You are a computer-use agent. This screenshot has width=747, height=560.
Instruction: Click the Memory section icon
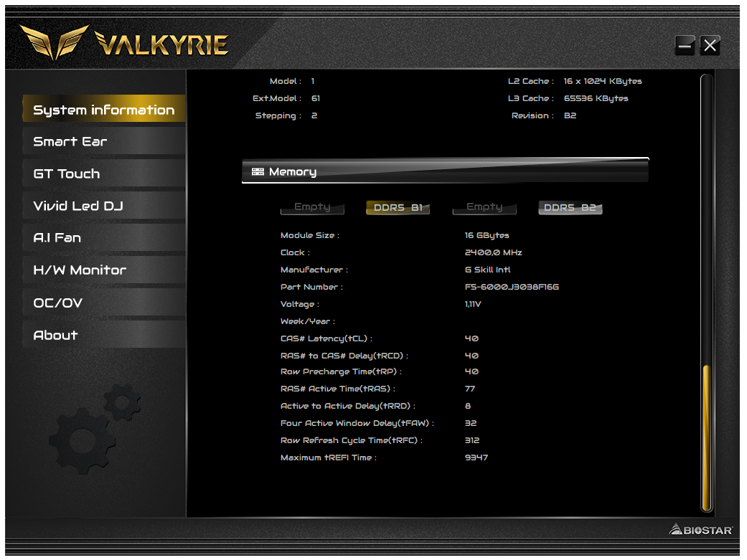pyautogui.click(x=258, y=172)
